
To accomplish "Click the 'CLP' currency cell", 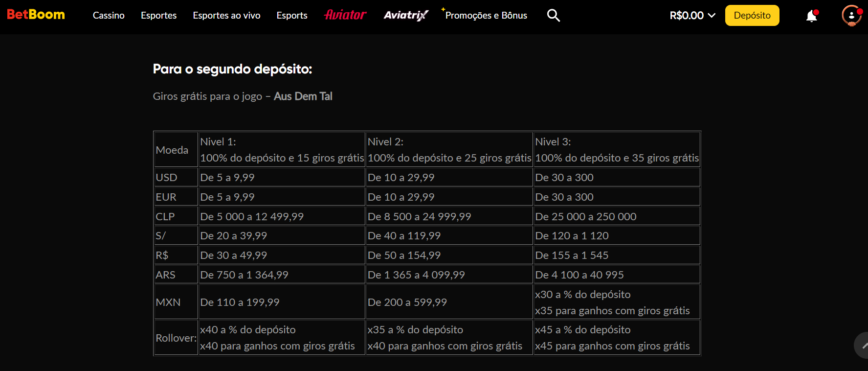I will pos(176,216).
